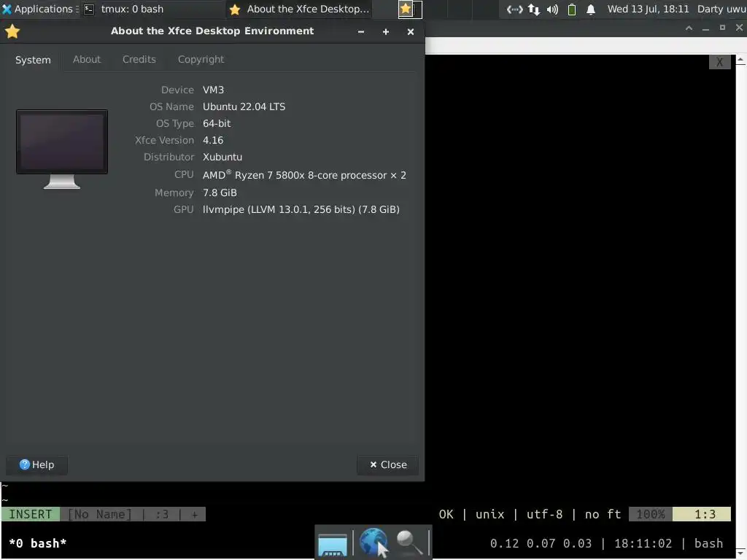
Task: Open the magnifier application finder dock icon
Action: pyautogui.click(x=409, y=542)
